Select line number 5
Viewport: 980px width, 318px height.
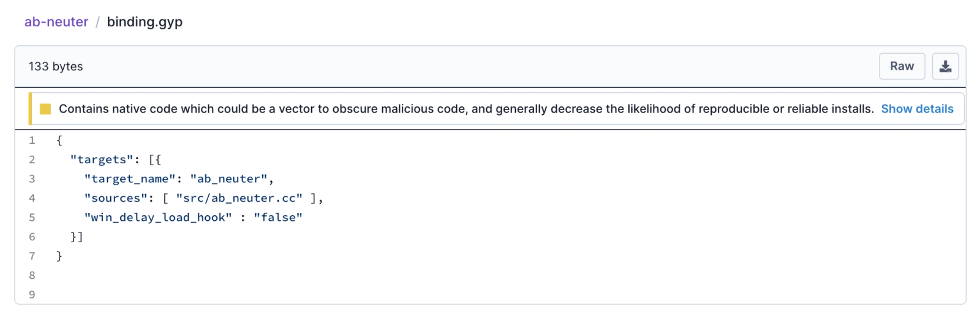32,217
